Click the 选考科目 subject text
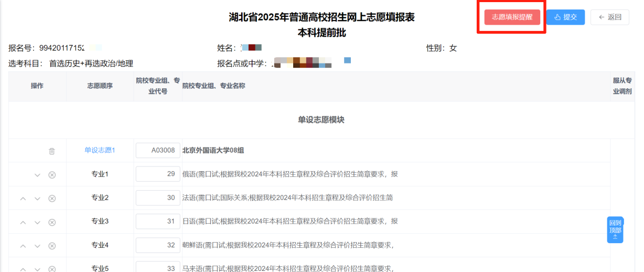644x272 pixels. click(71, 64)
